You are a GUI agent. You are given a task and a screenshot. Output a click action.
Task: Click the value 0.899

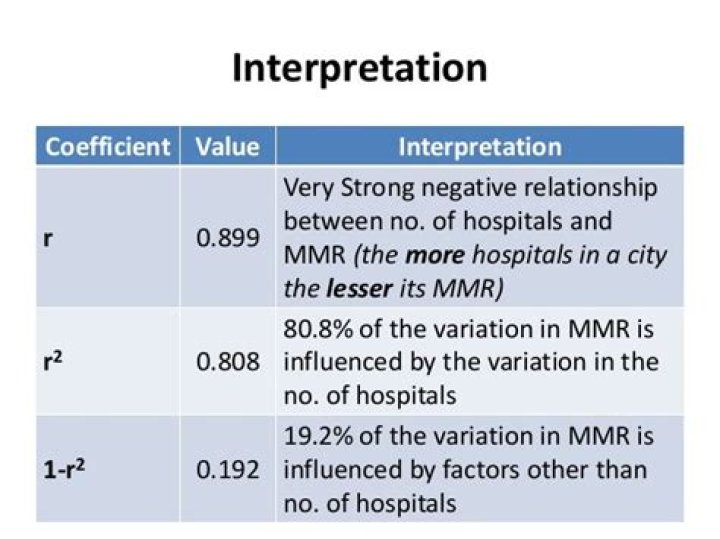click(228, 238)
